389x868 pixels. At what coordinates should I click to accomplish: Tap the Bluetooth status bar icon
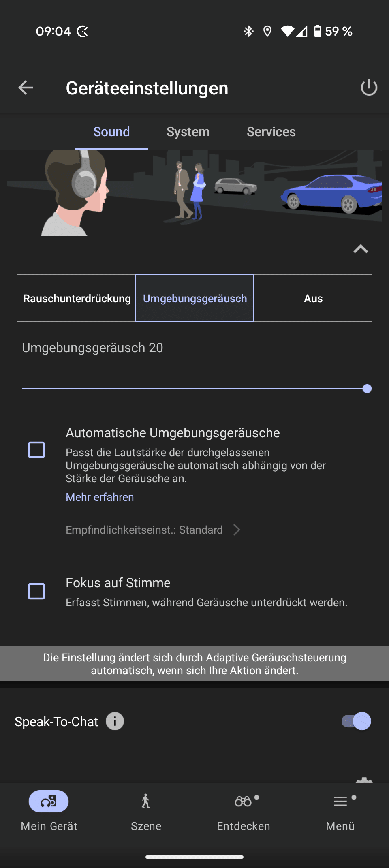pos(248,31)
